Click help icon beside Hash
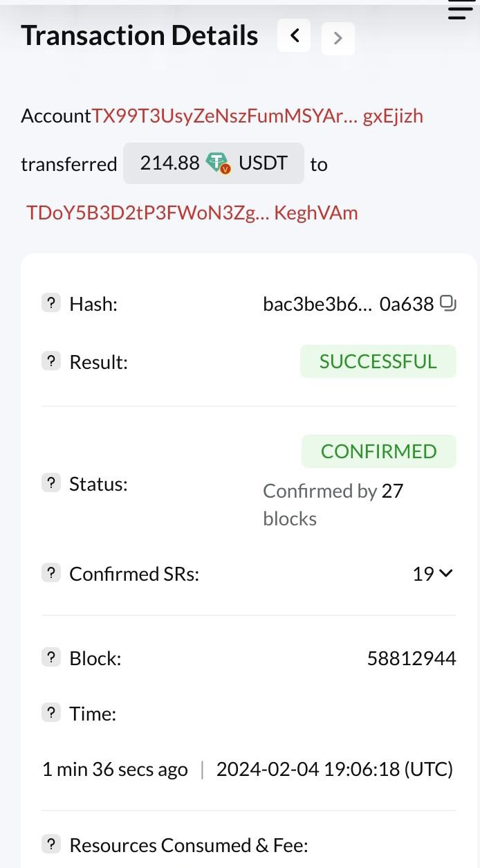This screenshot has width=480, height=868. click(51, 303)
